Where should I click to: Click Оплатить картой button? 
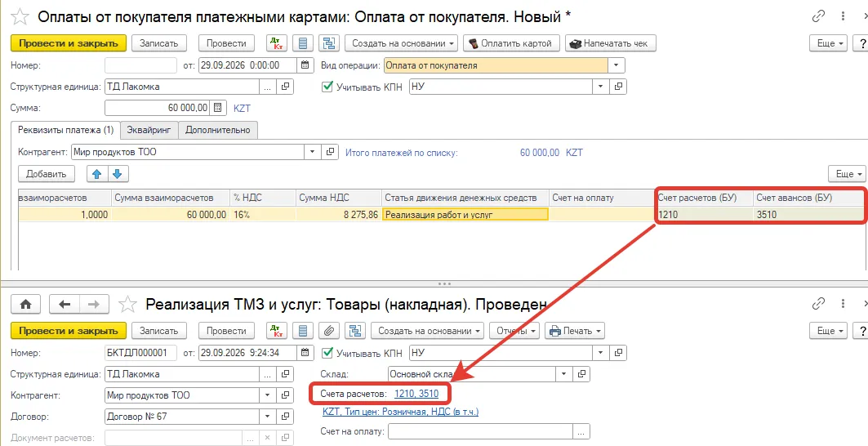(x=511, y=43)
